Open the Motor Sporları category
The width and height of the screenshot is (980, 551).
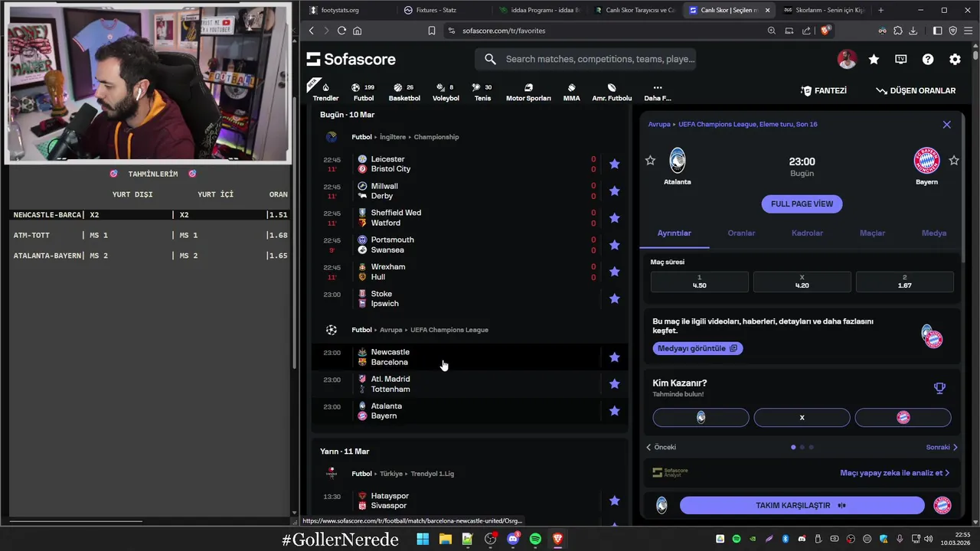tap(528, 92)
